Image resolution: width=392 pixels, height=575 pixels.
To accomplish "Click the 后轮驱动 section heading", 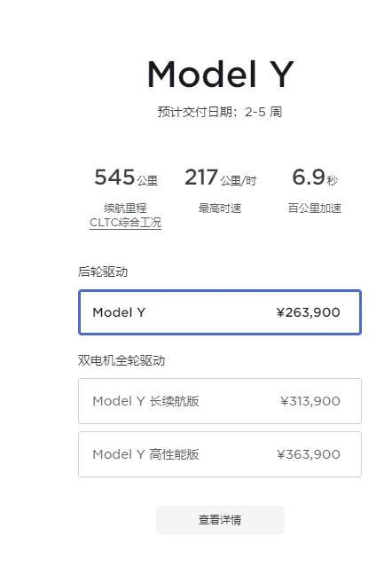I will click(x=103, y=272).
